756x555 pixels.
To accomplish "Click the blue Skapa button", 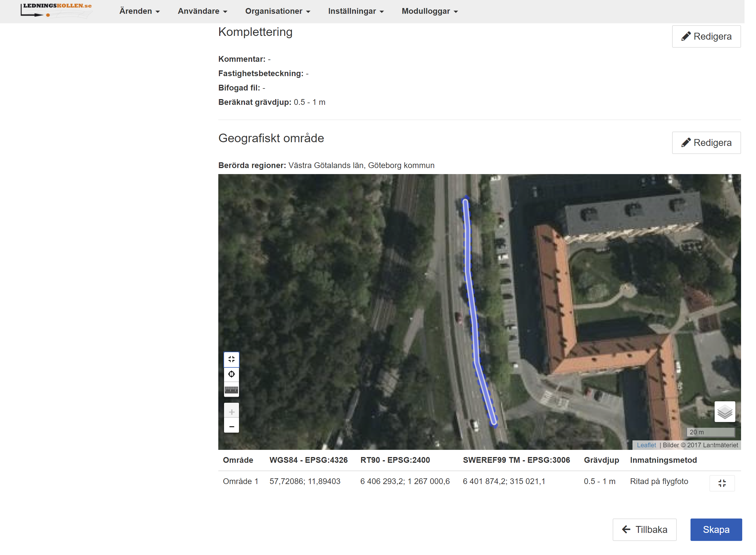I will (716, 529).
